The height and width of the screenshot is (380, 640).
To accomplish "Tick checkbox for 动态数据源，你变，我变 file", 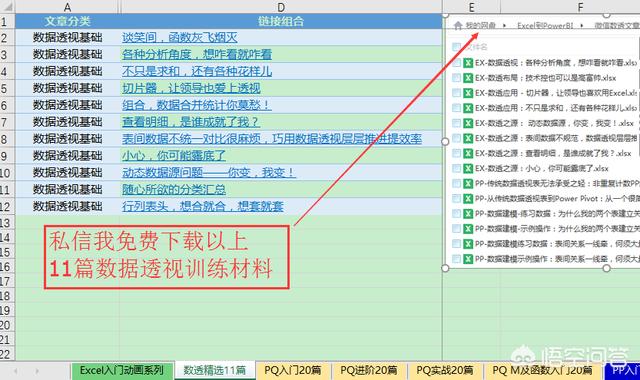I will pos(456,123).
